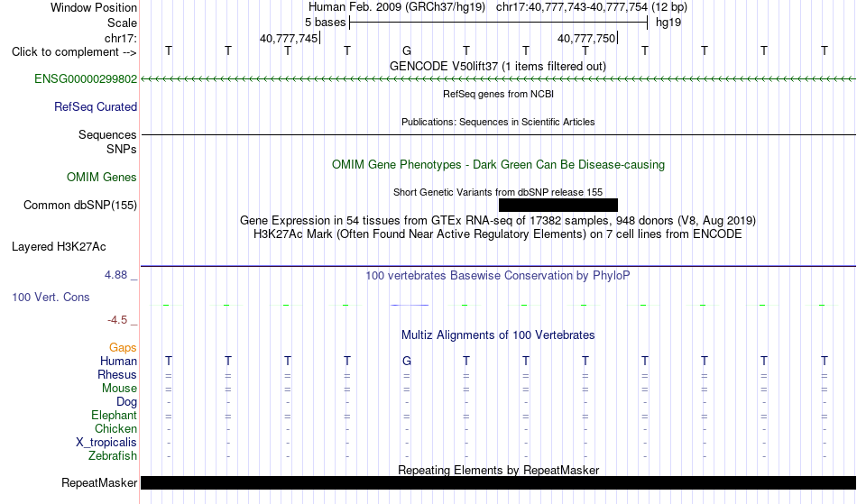Click the 'Click to complement -->' label
This screenshot has width=857, height=504.
click(74, 52)
